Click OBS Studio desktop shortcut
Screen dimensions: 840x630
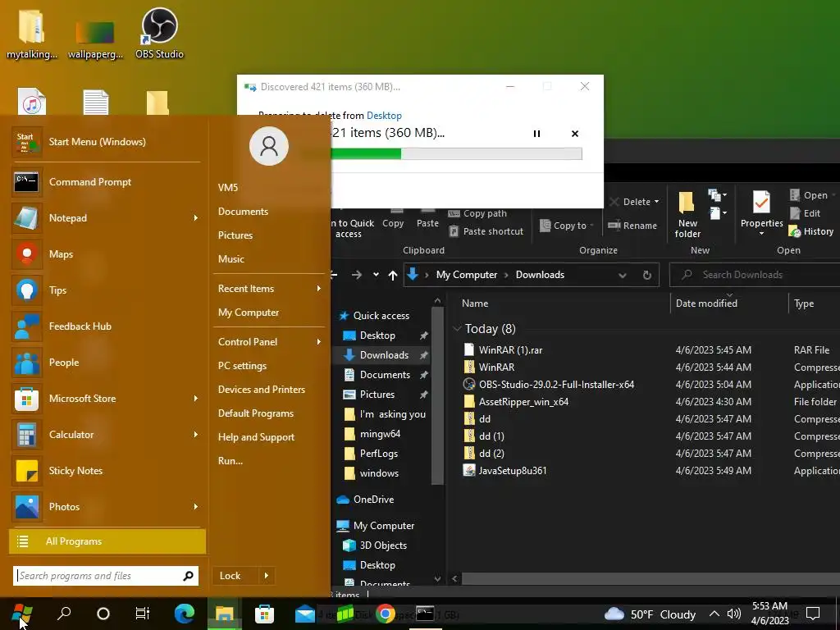point(159,33)
